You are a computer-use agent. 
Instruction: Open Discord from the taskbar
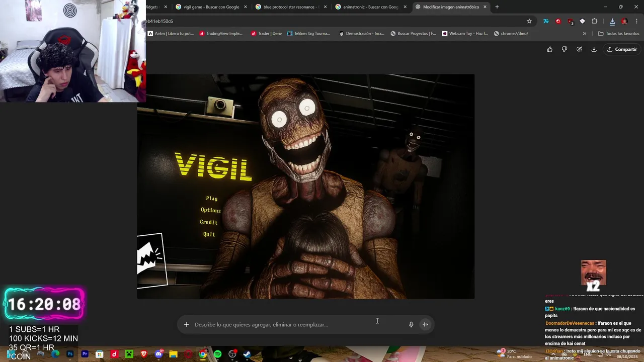point(159,354)
